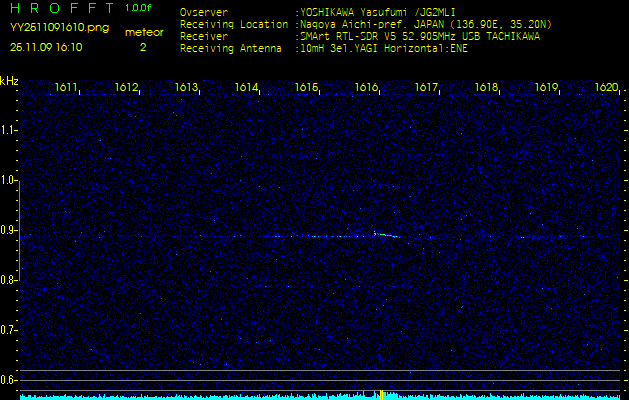Click the bright meteor echo peak on the spectrogram

[375, 234]
